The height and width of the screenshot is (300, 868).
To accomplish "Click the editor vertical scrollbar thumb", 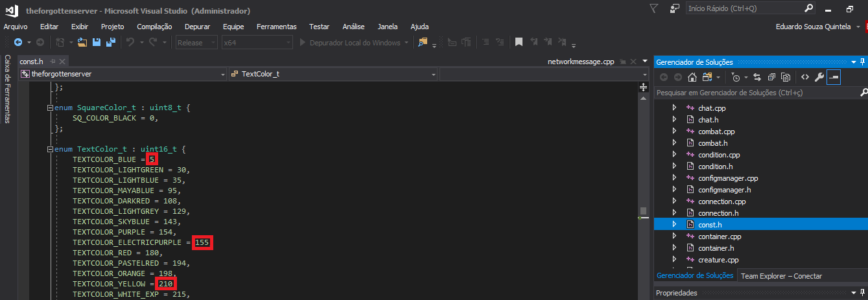I will (x=643, y=211).
